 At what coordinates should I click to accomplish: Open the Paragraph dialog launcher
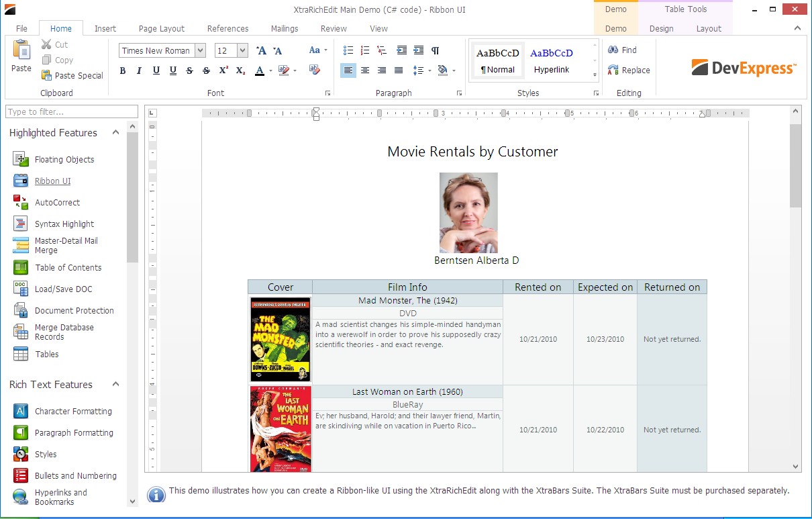(459, 93)
